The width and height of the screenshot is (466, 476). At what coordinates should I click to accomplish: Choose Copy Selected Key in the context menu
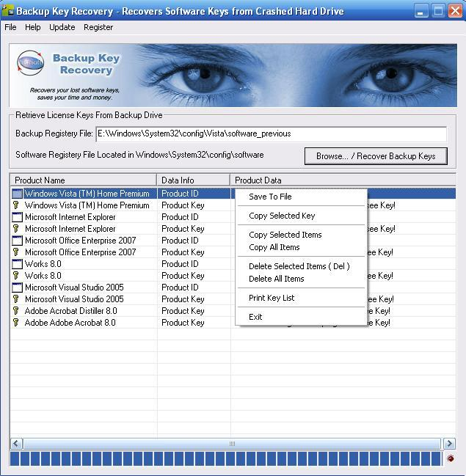[302, 216]
